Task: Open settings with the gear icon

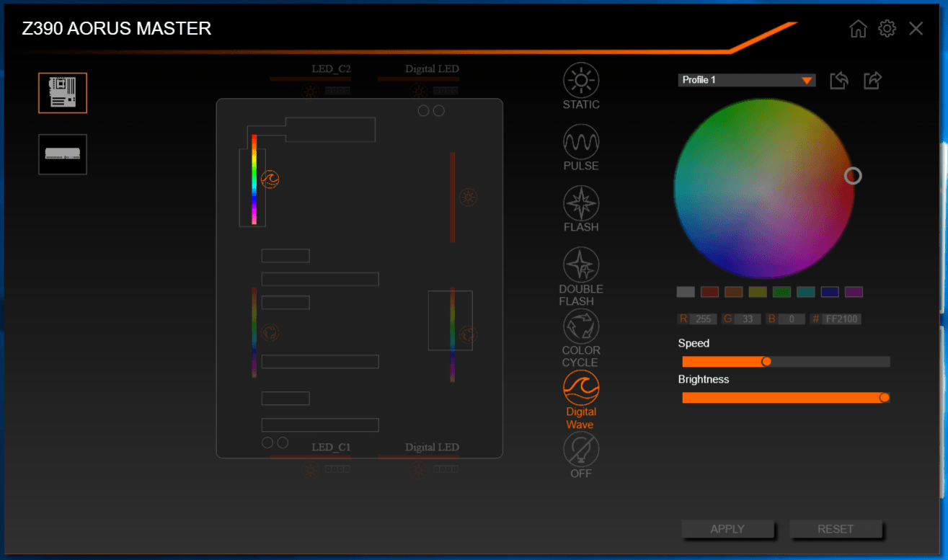Action: tap(887, 29)
